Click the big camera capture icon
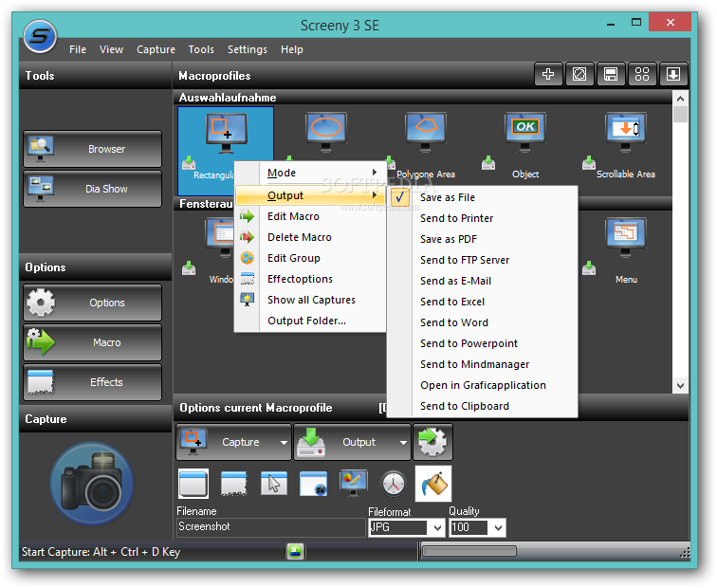Image resolution: width=717 pixels, height=588 pixels. click(92, 483)
